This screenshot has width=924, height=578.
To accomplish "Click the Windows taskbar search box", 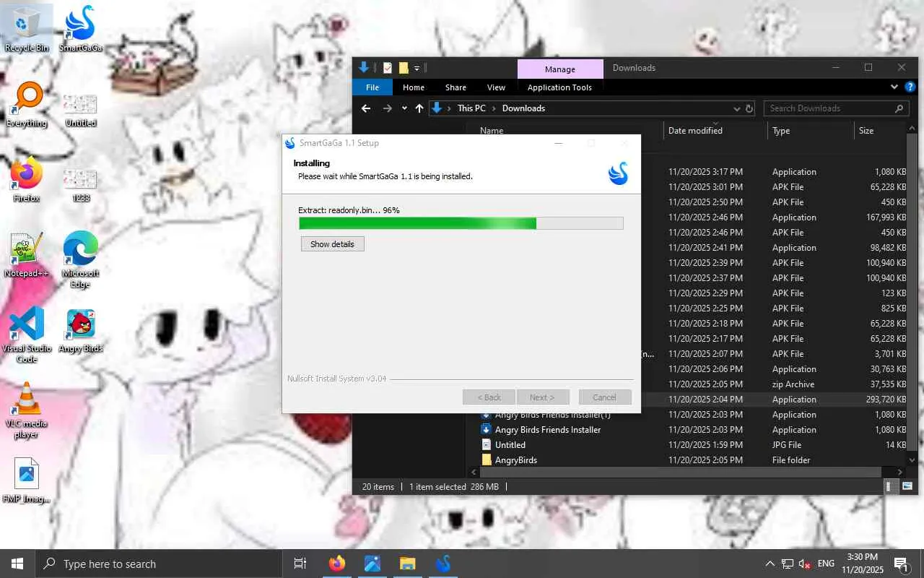I will pyautogui.click(x=159, y=564).
